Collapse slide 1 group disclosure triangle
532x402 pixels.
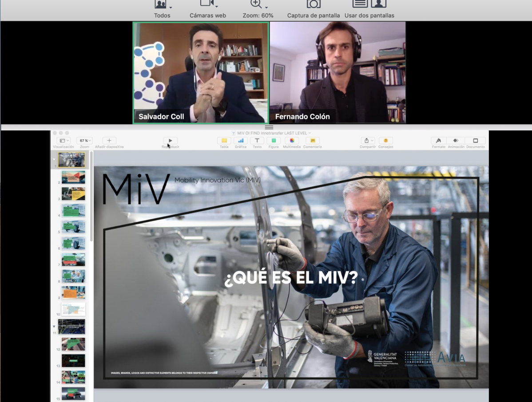click(54, 159)
